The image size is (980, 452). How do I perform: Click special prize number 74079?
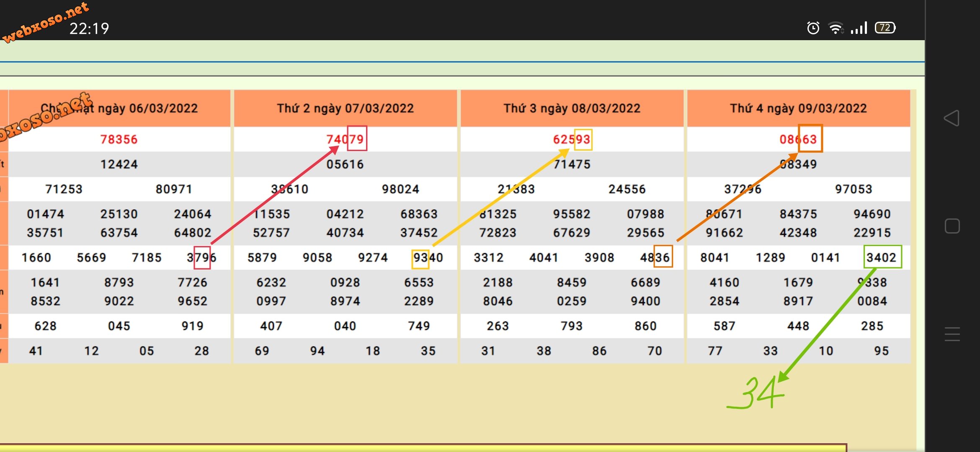(x=345, y=139)
